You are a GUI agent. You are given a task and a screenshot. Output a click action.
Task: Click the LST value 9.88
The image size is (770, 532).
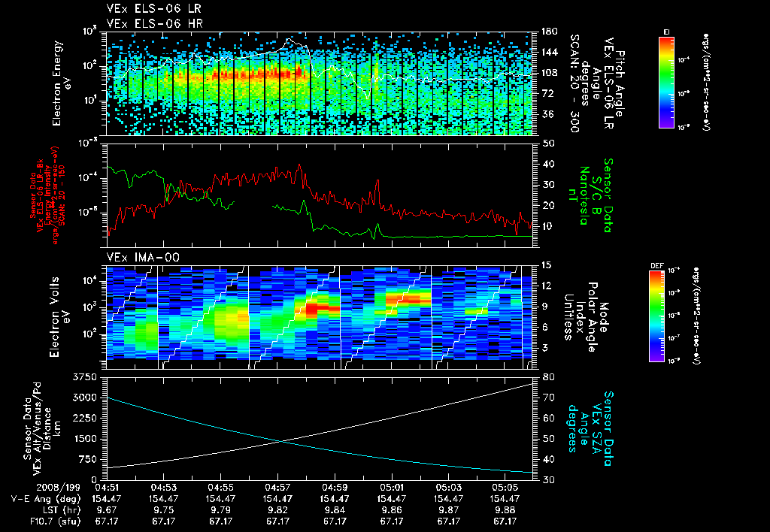pyautogui.click(x=505, y=510)
